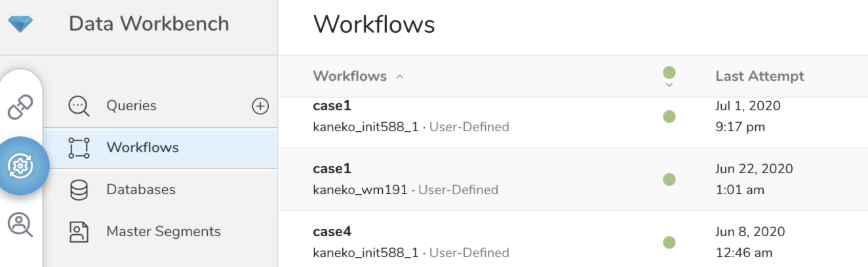The image size is (868, 267).
Task: Sort by the Last Attempt column
Action: point(759,76)
